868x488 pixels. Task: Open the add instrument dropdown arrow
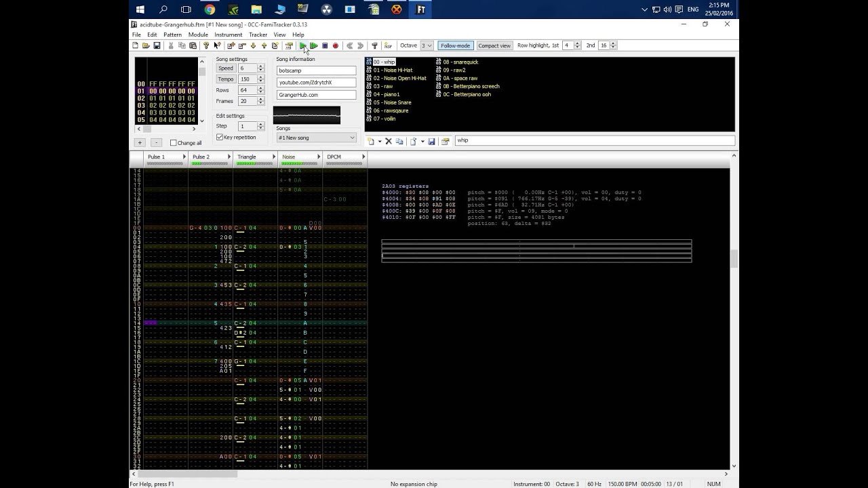point(378,142)
